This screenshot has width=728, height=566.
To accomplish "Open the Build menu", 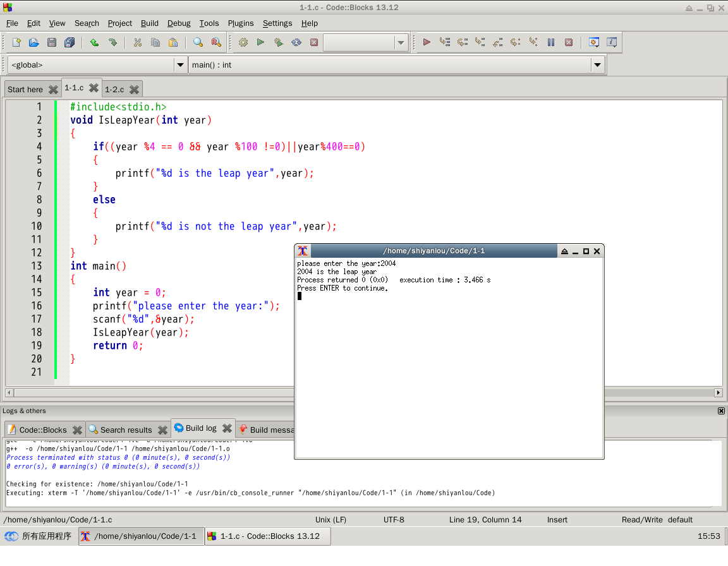I will tap(149, 23).
